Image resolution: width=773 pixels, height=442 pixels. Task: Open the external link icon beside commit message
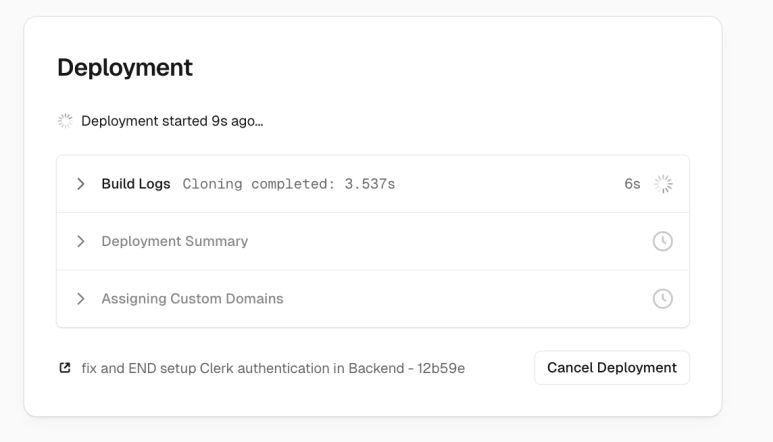click(65, 368)
